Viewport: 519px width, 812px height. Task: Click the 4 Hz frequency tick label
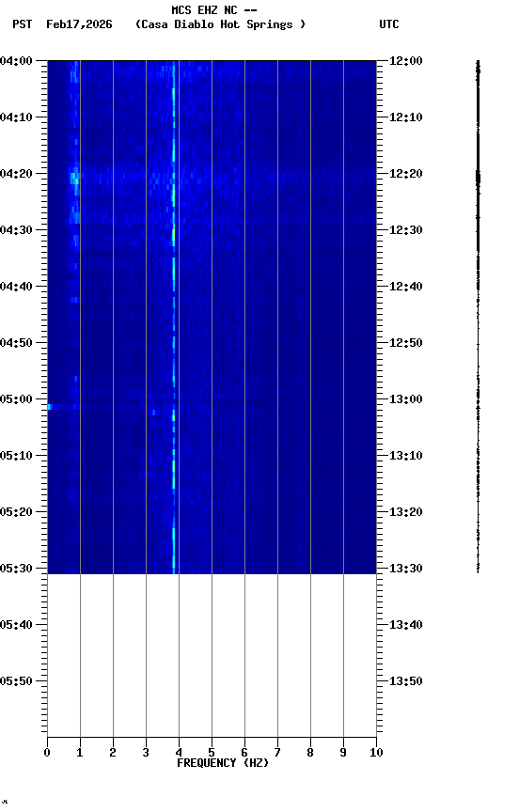[179, 753]
